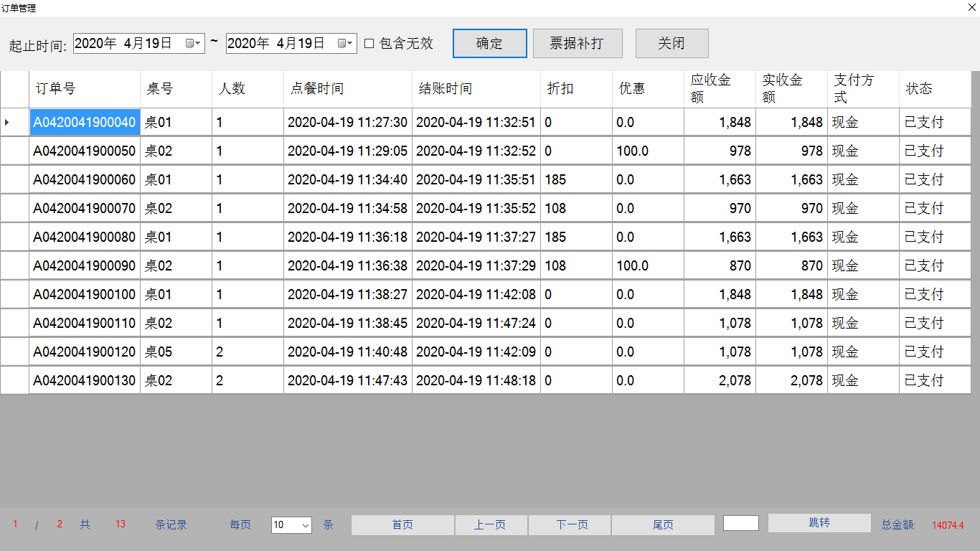Click 点餐时间 column header

pos(348,89)
